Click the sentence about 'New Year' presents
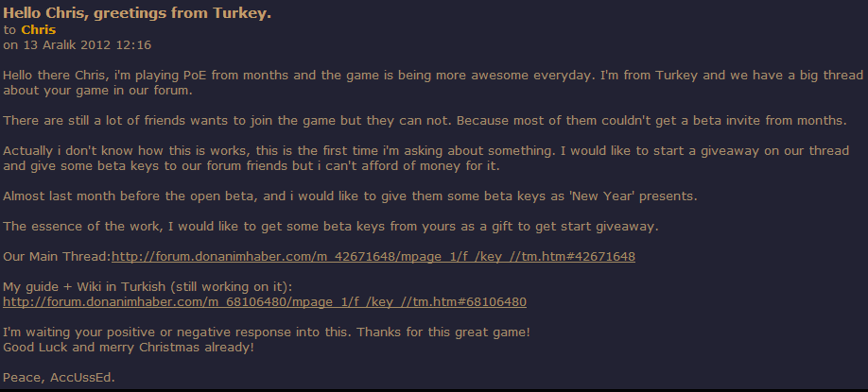Image resolution: width=868 pixels, height=392 pixels. coord(351,196)
